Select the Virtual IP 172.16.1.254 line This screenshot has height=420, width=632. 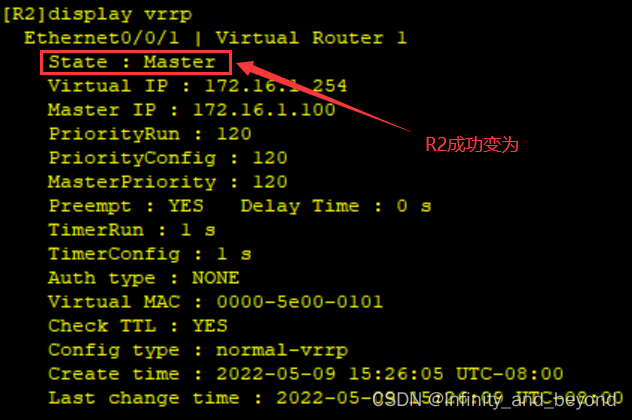click(197, 86)
